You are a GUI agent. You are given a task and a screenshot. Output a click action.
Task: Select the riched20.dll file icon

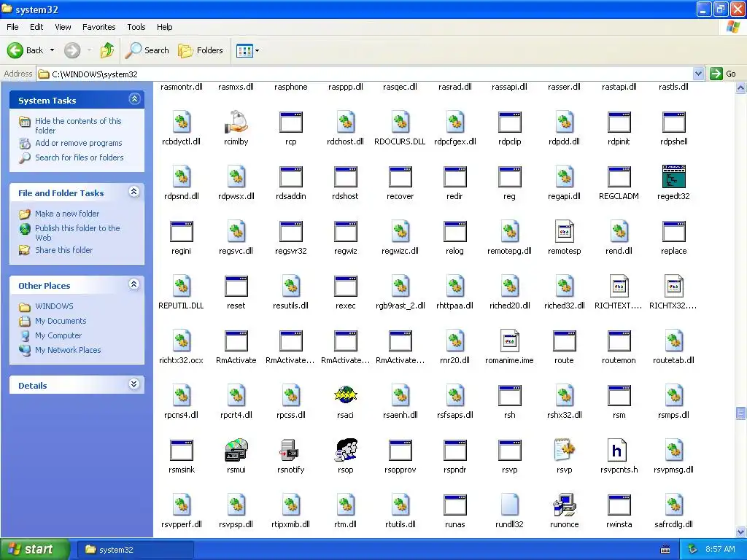click(x=509, y=286)
